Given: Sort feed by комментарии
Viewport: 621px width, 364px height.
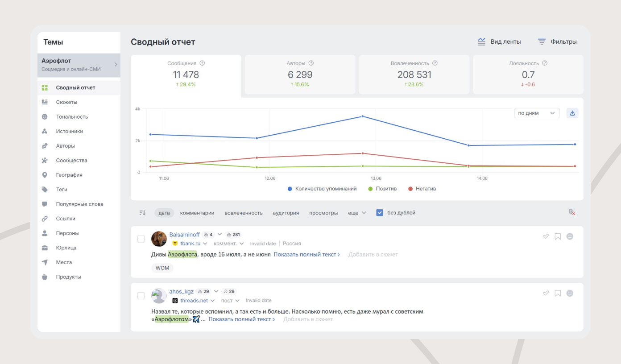Looking at the screenshot, I should click(x=197, y=213).
